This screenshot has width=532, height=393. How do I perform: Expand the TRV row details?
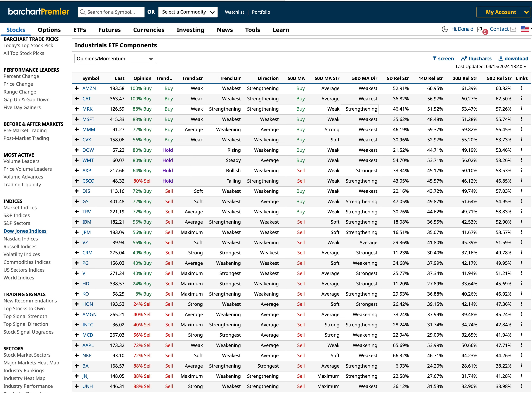77,212
